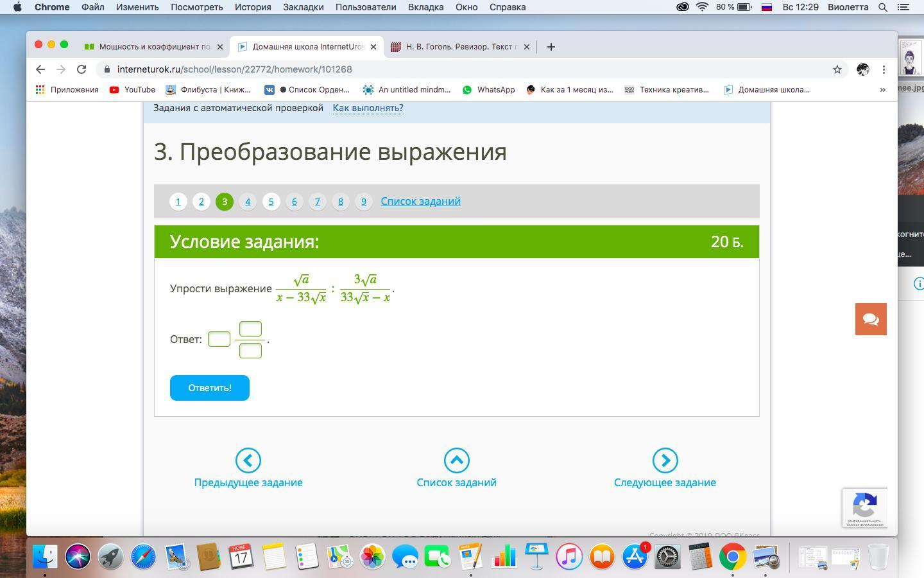This screenshot has height=578, width=924.
Task: Close the Домашняя школа InternetUrok tab
Action: (373, 47)
